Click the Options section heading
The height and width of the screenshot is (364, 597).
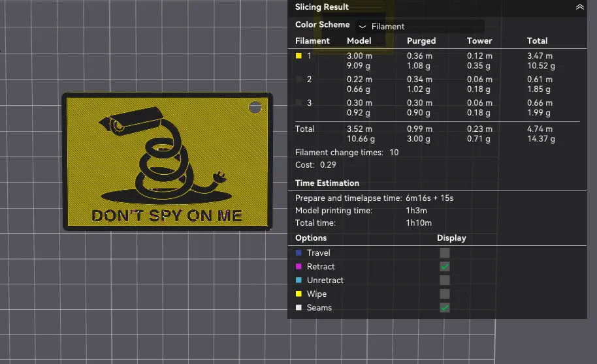[x=311, y=237]
